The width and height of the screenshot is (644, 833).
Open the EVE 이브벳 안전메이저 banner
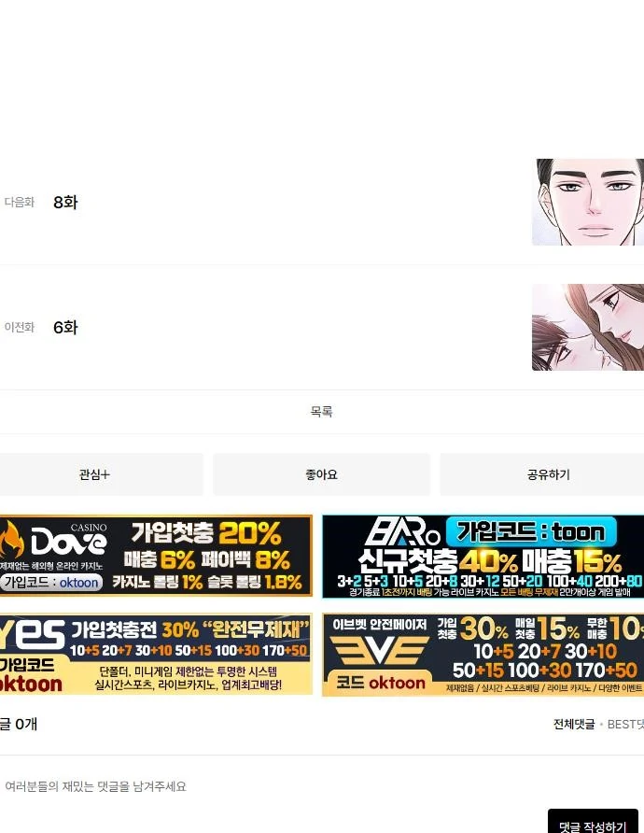tap(483, 654)
